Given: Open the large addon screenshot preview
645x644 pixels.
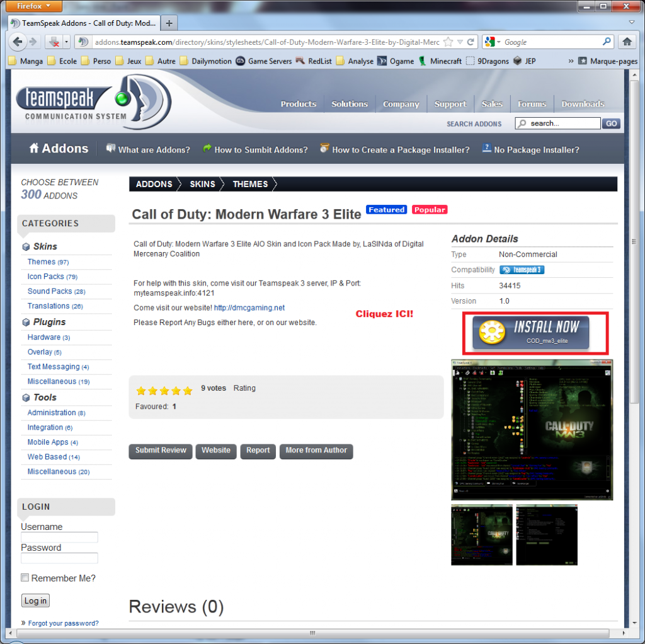Looking at the screenshot, I should [532, 430].
